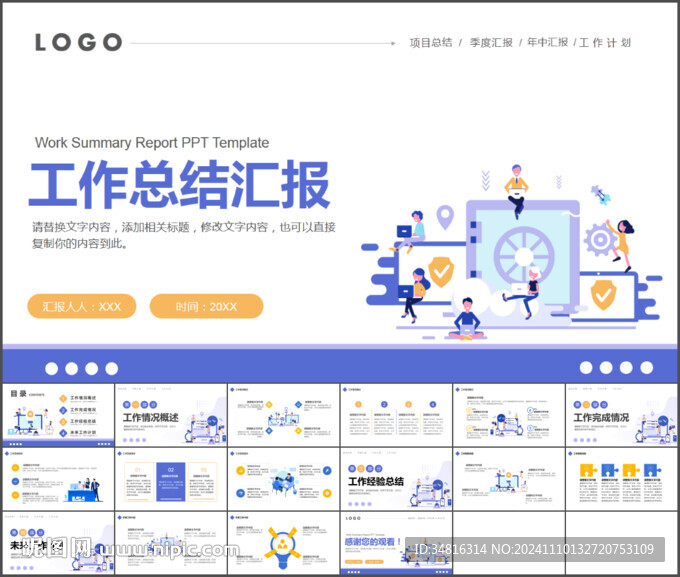Click the round safe dial wheel
The image size is (680, 577).
(524, 256)
